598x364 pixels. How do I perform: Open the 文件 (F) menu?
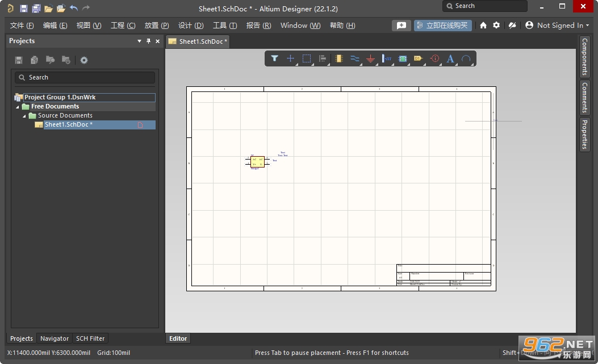pyautogui.click(x=22, y=25)
